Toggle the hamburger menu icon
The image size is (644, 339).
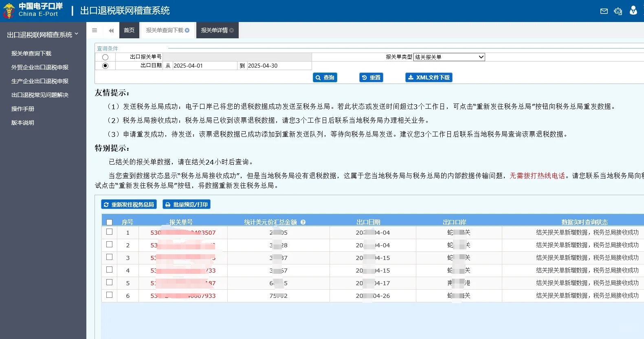tap(95, 30)
